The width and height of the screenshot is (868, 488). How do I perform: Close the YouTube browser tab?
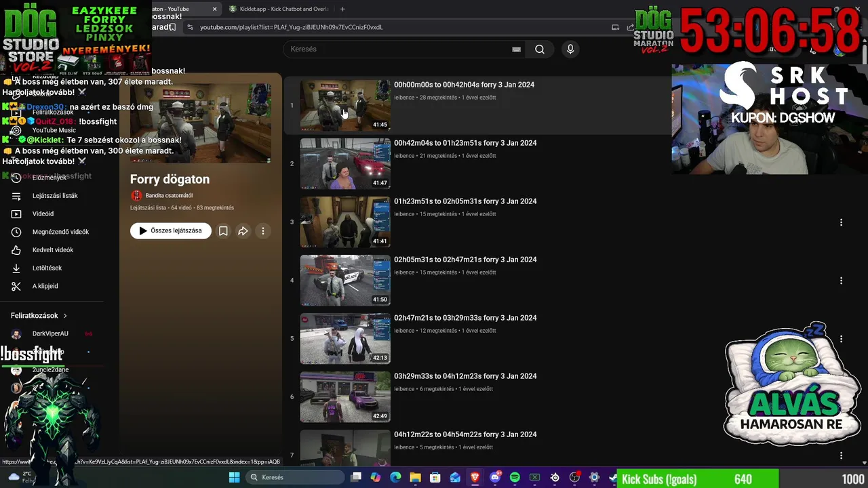coord(214,9)
